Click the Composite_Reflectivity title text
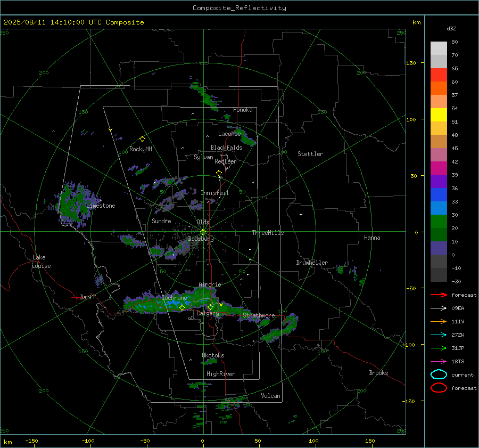Viewport: 479px width, 448px height. click(239, 8)
